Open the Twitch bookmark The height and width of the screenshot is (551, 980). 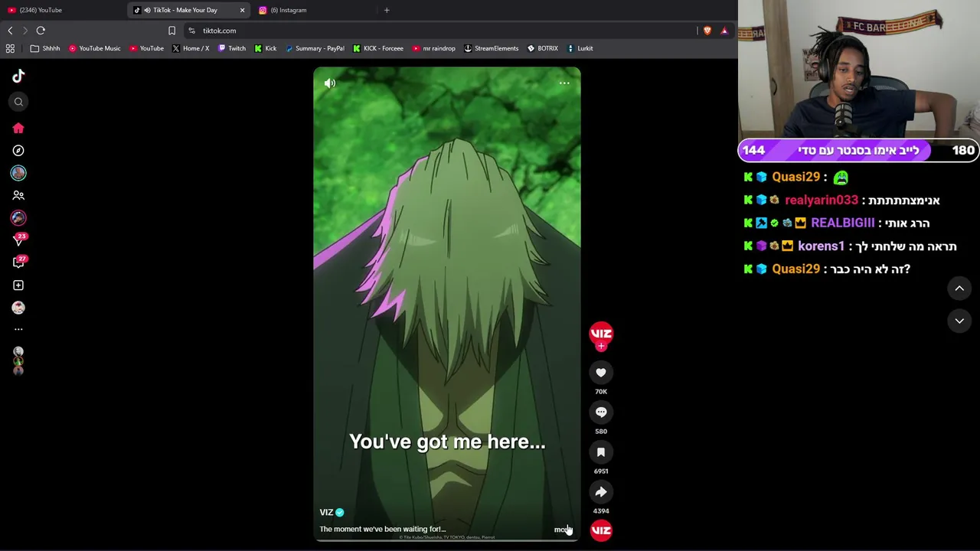(232, 48)
